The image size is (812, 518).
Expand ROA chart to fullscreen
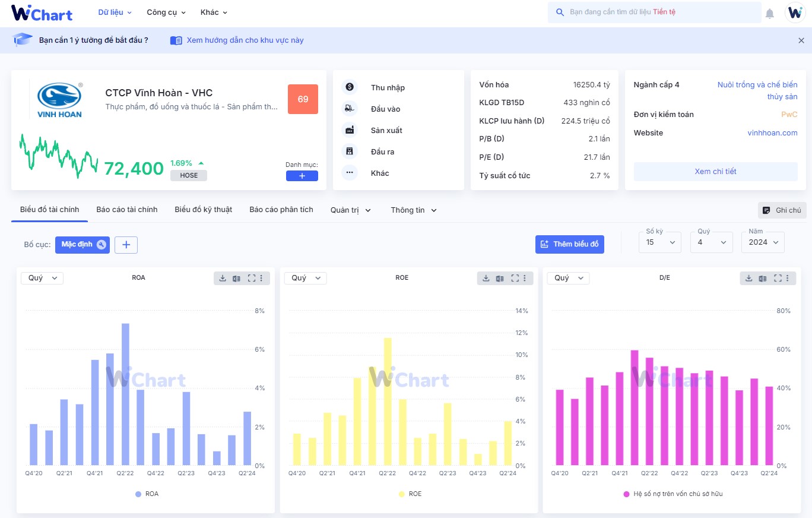[252, 278]
